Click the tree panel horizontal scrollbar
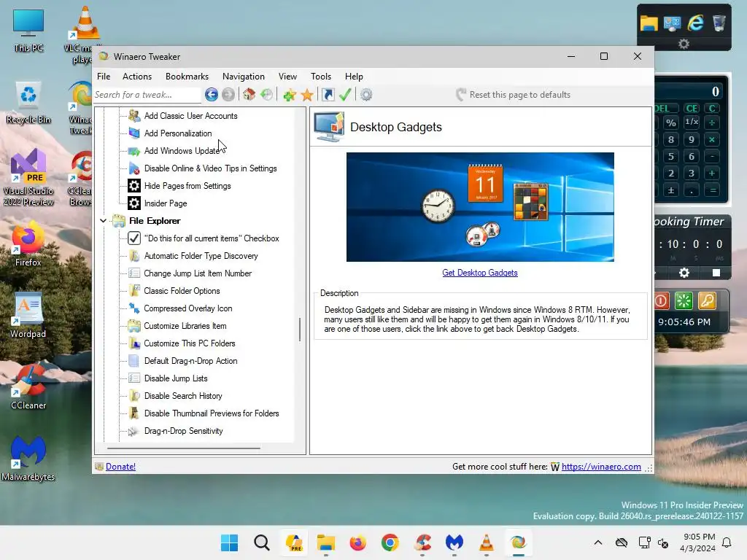Screen dimensions: 747x560 (x=183, y=448)
